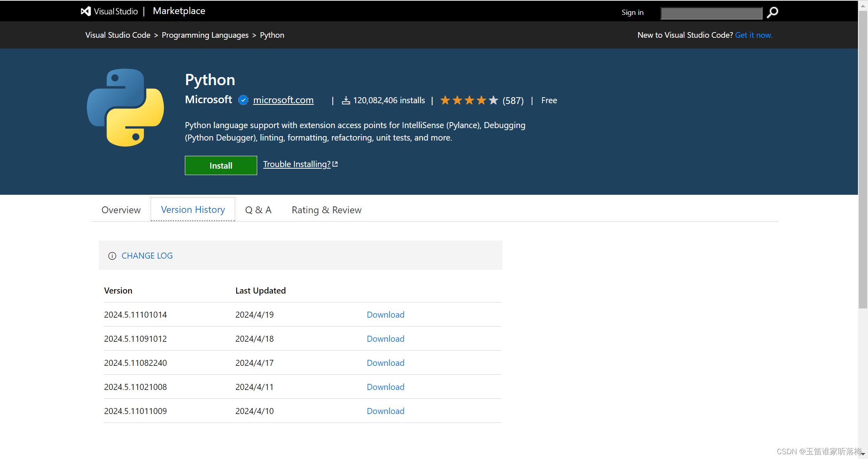Open the Q & A tab
868x459 pixels.
point(258,210)
